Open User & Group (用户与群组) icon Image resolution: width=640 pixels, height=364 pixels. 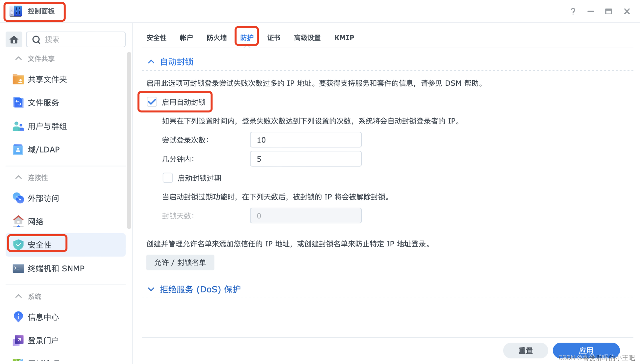click(x=18, y=126)
